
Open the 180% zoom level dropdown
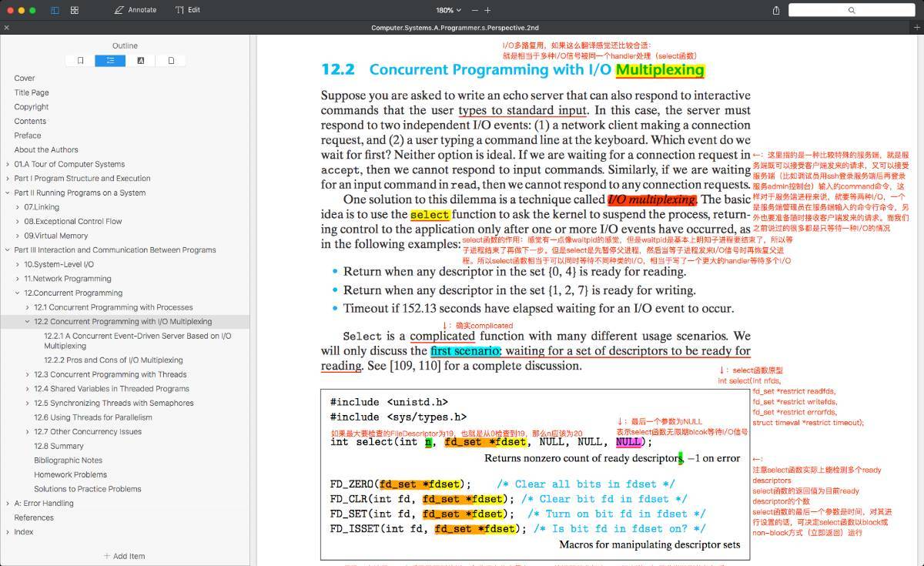click(x=448, y=10)
